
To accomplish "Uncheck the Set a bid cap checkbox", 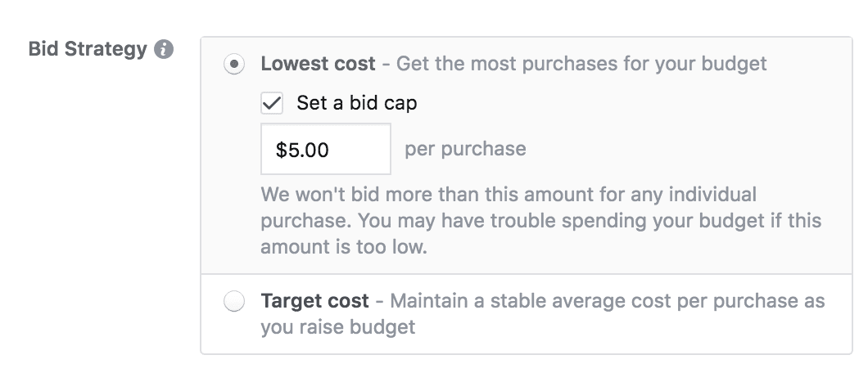I will (x=271, y=104).
